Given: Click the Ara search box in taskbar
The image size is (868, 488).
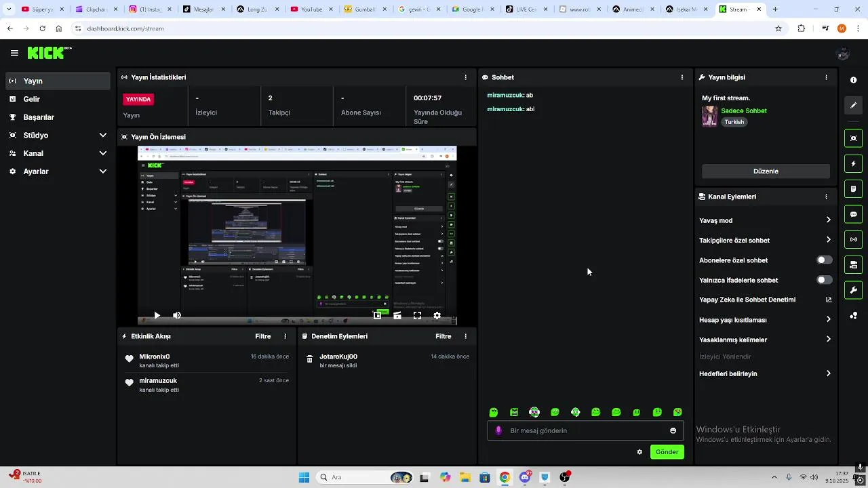Looking at the screenshot, I should coord(364,477).
